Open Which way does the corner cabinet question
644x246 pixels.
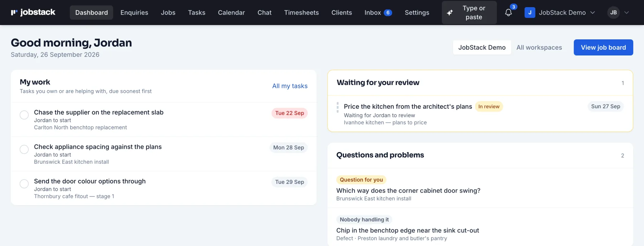408,191
